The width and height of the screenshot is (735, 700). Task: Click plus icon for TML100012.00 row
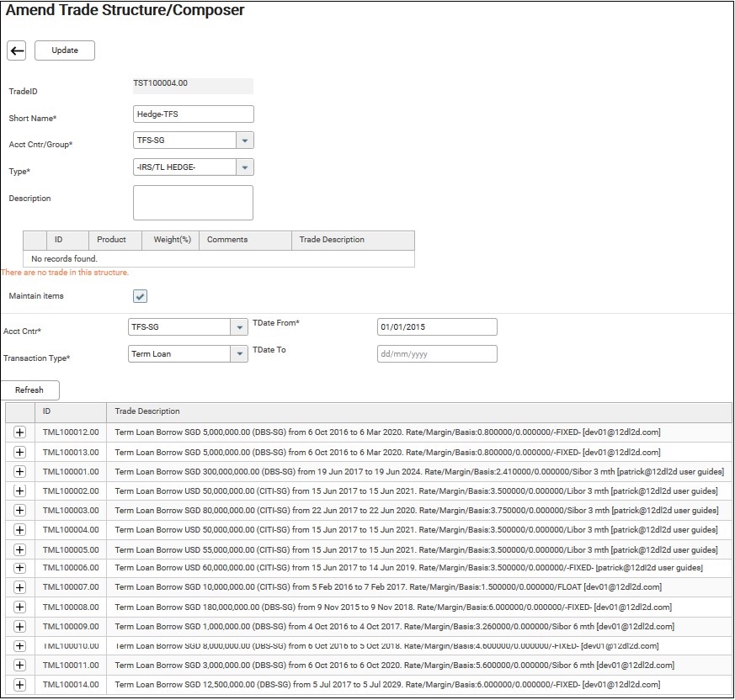(20, 432)
